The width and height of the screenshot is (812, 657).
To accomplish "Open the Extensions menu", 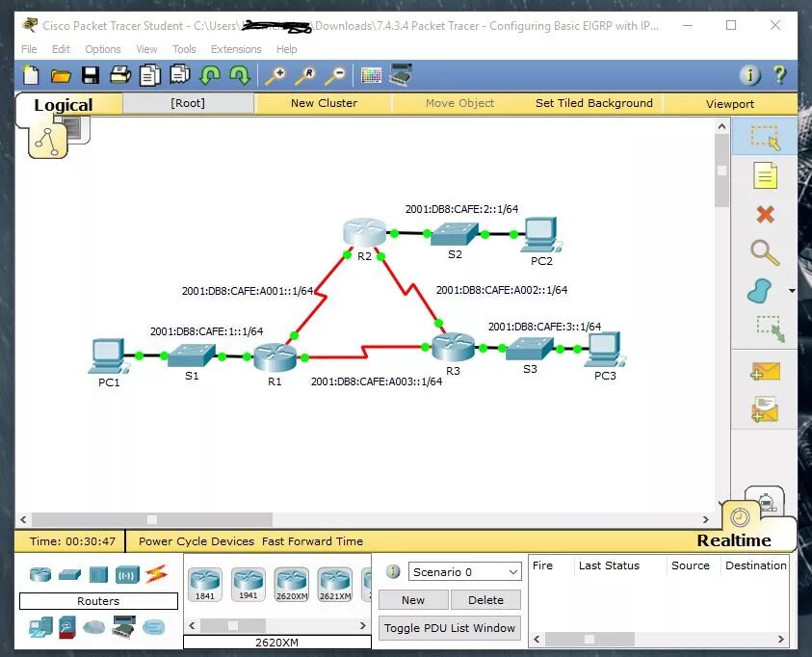I will (236, 49).
